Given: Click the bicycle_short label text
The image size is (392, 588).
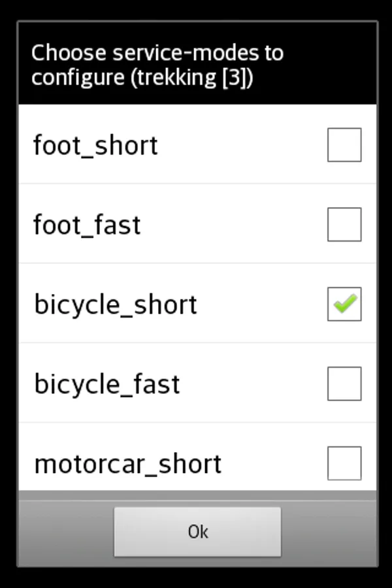Looking at the screenshot, I should click(x=115, y=304).
